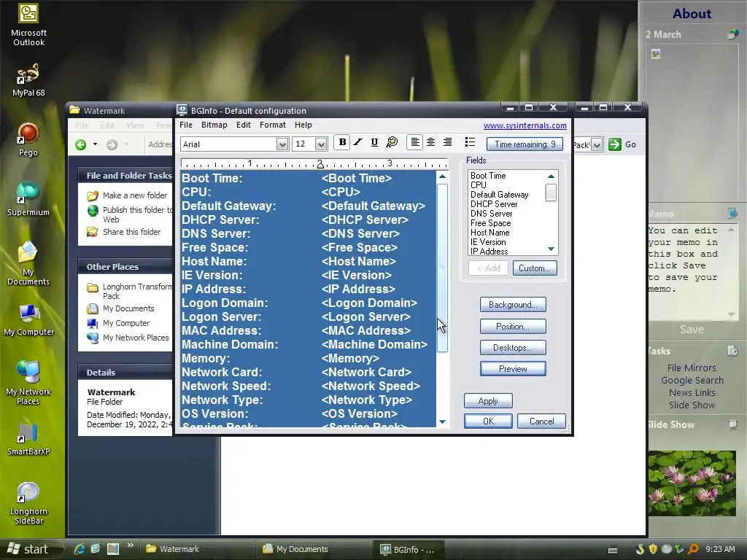This screenshot has height=560, width=747.
Task: Click the editor vertical scrollbar thumb
Action: [442, 268]
